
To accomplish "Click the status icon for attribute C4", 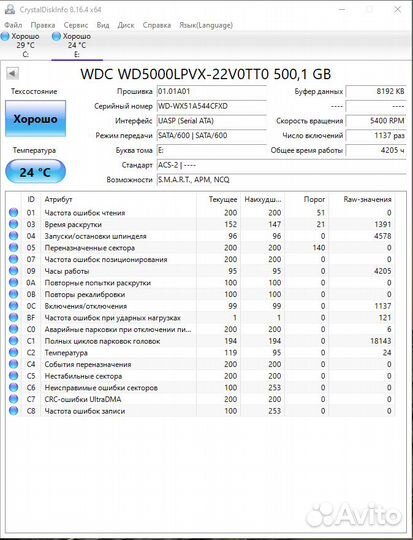I will pos(13,364).
